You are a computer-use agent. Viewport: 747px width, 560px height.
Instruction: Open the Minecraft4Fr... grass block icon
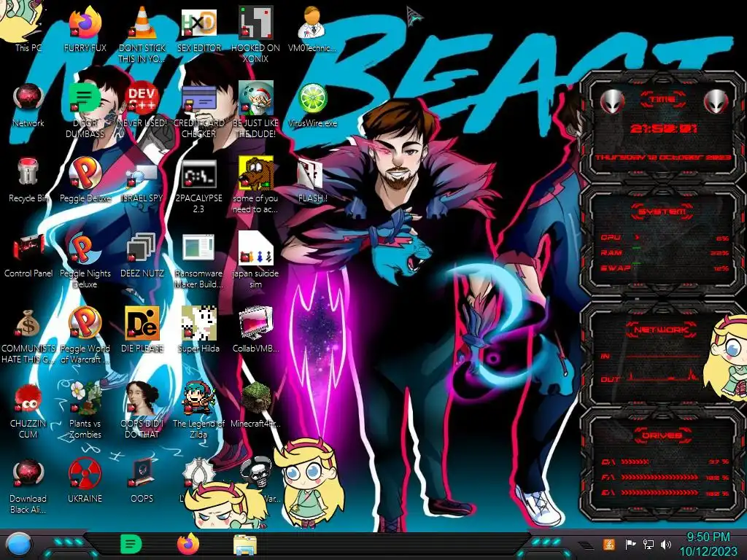pos(255,398)
